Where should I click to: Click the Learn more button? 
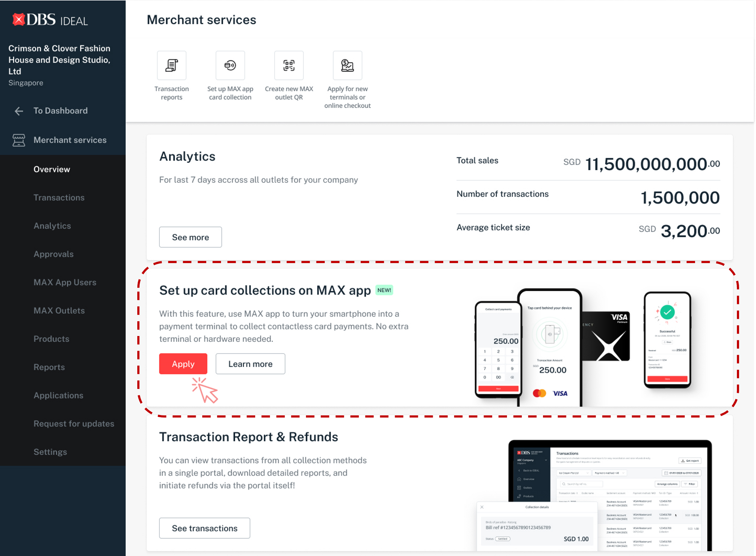click(250, 364)
